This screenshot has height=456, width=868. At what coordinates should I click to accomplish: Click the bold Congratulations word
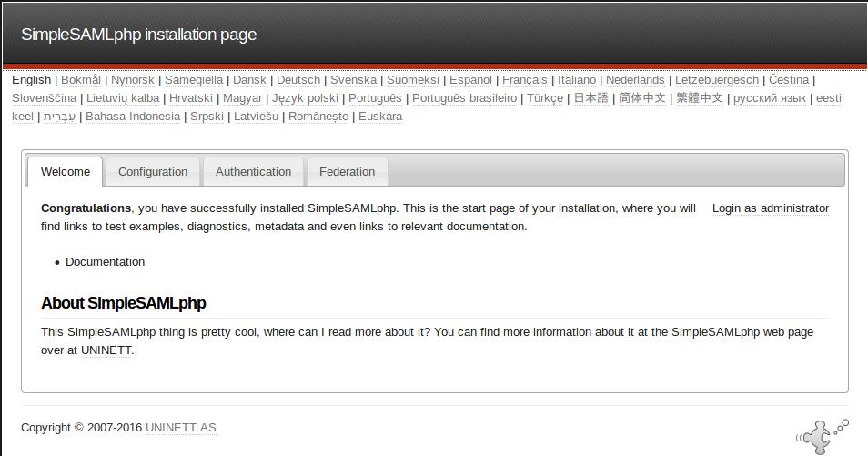tap(86, 208)
